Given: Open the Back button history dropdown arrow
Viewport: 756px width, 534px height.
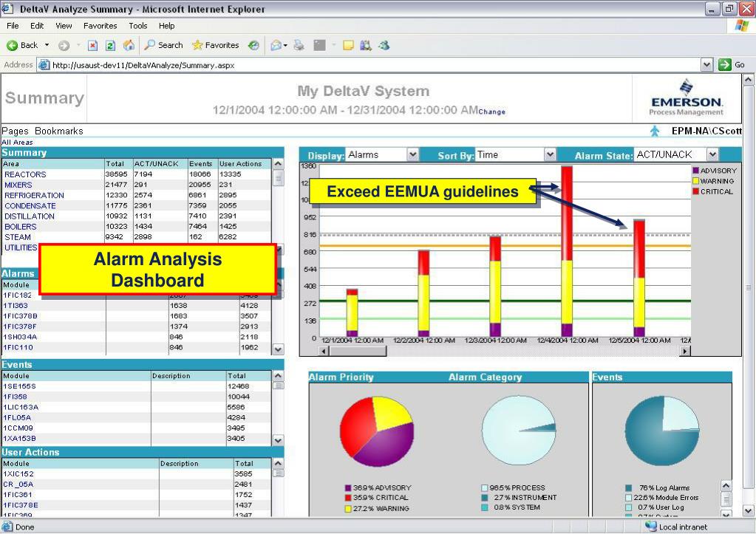Looking at the screenshot, I should [47, 45].
